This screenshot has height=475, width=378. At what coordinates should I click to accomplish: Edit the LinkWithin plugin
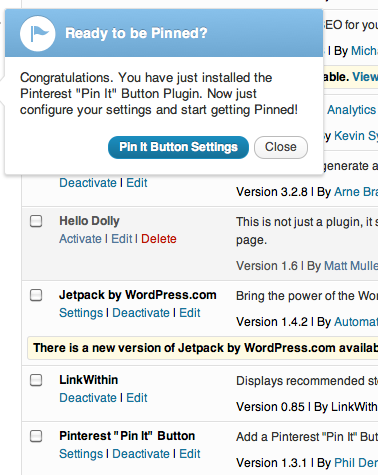[x=137, y=398]
